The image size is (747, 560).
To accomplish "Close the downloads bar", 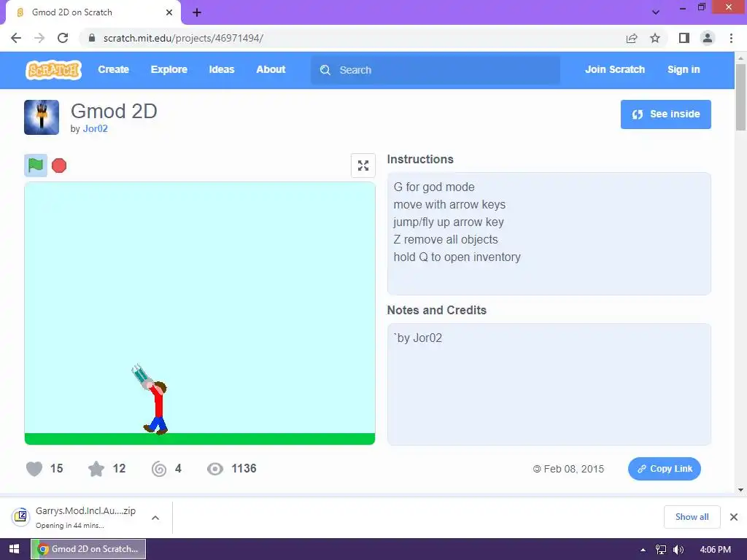I will click(x=734, y=517).
